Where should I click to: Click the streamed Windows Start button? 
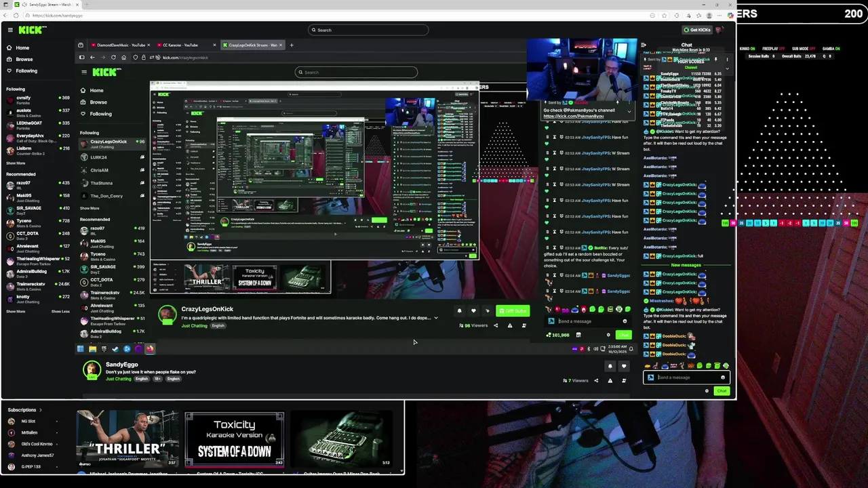(80, 349)
